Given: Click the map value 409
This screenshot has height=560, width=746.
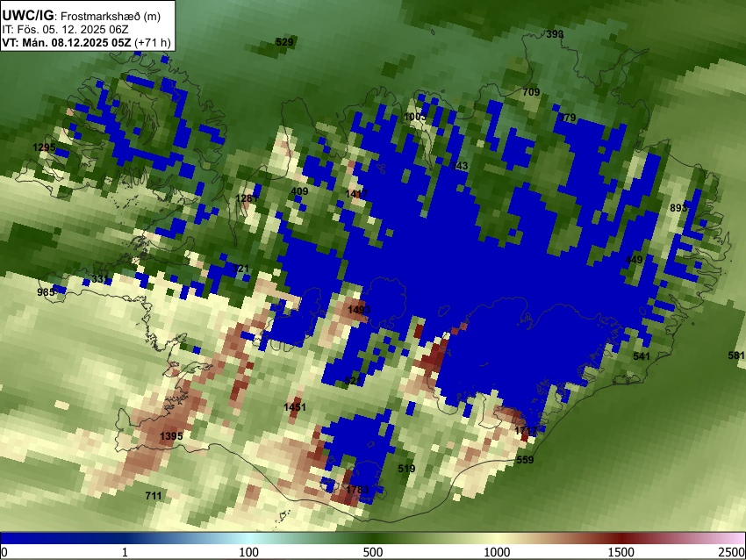Looking at the screenshot, I should [299, 191].
